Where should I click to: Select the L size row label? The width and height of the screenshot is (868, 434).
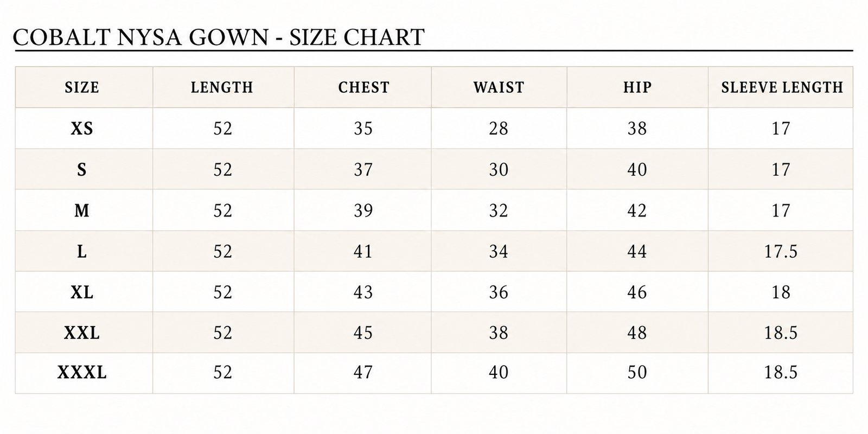pos(82,252)
